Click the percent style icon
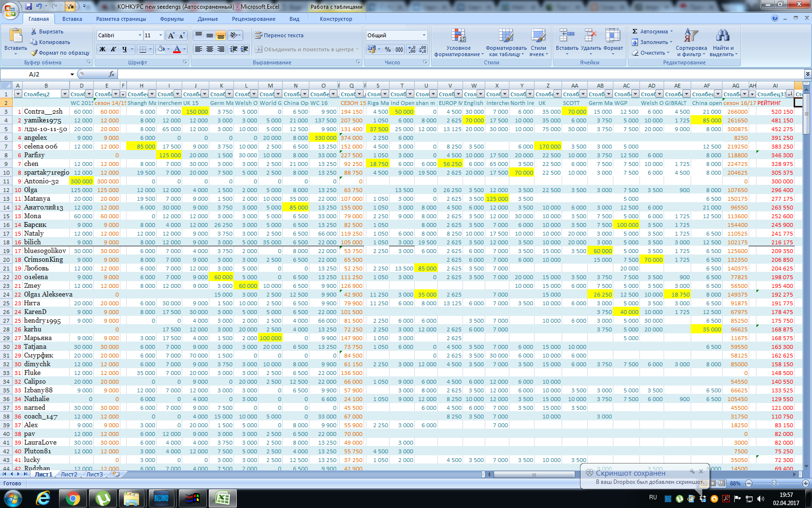812x508 pixels. [x=388, y=49]
